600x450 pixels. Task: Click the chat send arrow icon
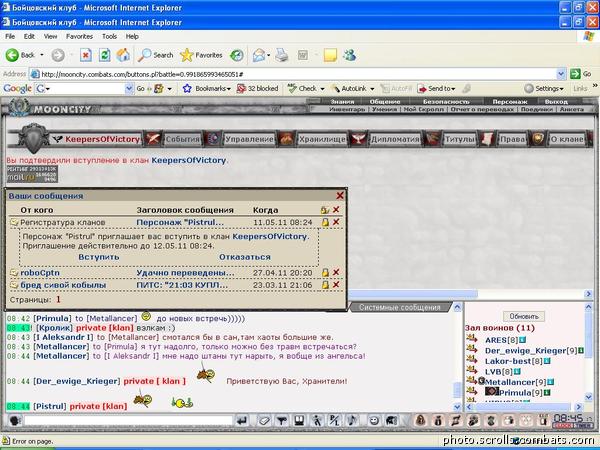pos(242,421)
